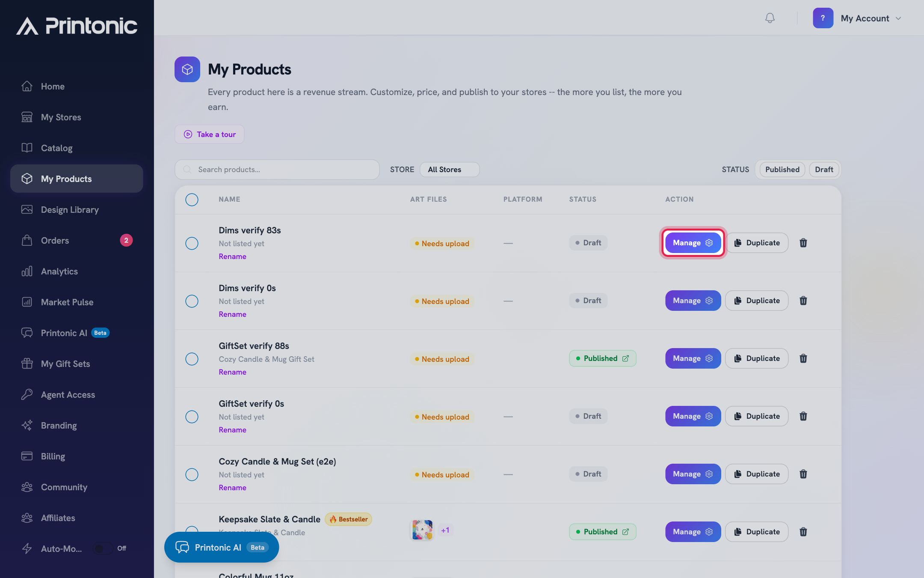Duplicate Keepsake Slate & Candle product
Screen dimensions: 924x578
[x=757, y=532]
